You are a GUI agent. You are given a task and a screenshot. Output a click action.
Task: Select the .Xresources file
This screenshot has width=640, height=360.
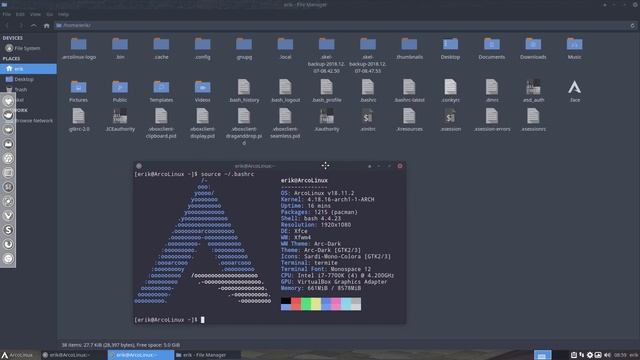coord(409,121)
